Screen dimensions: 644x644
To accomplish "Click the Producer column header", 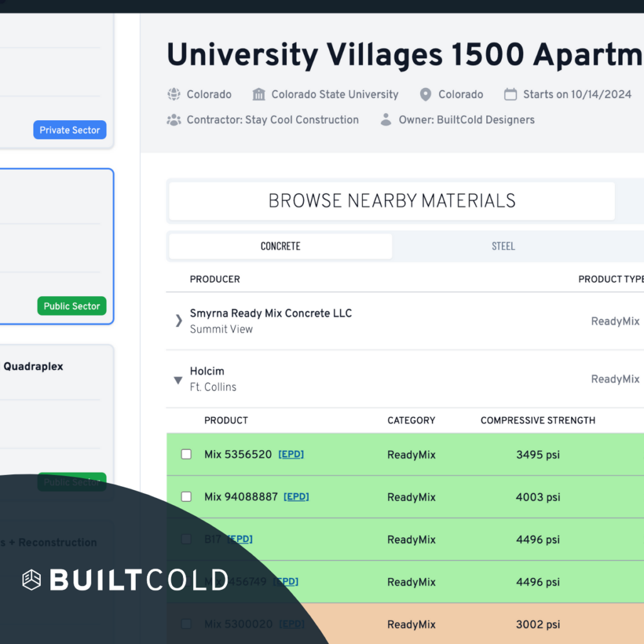I will [x=215, y=279].
